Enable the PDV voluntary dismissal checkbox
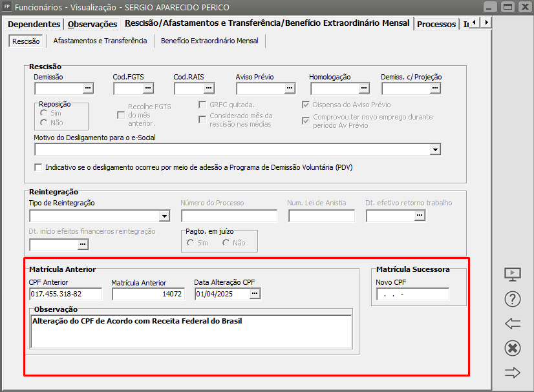The width and height of the screenshot is (534, 392). pyautogui.click(x=39, y=167)
